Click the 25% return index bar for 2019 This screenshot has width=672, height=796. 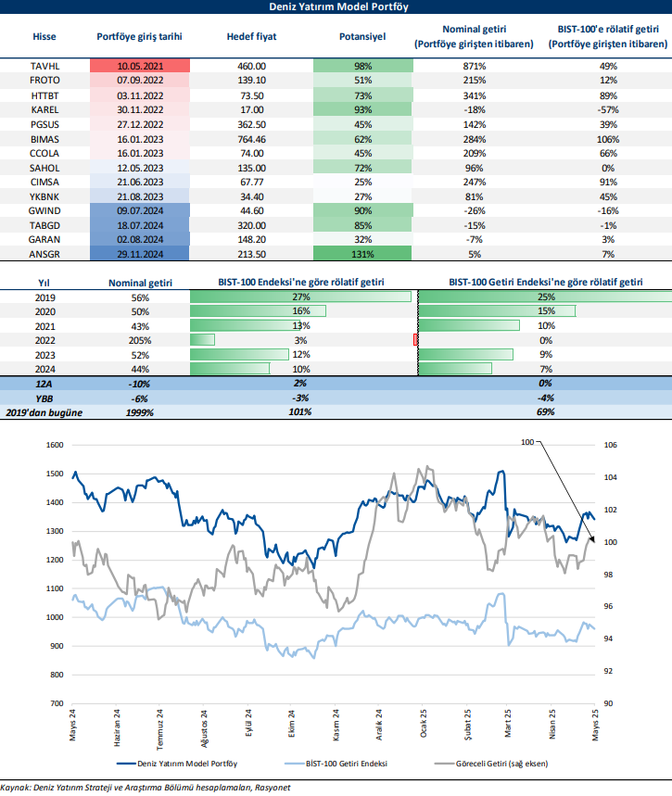[544, 297]
